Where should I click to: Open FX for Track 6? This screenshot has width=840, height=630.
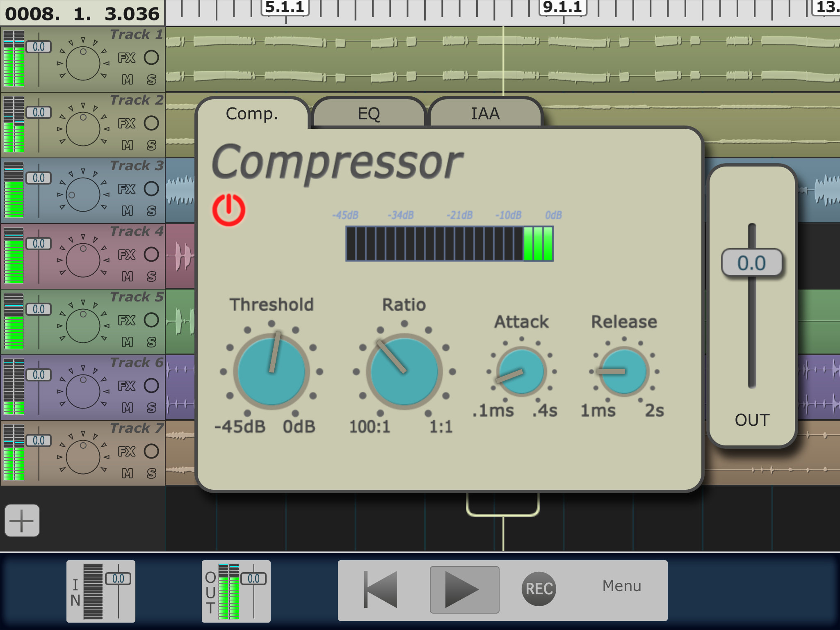[126, 386]
